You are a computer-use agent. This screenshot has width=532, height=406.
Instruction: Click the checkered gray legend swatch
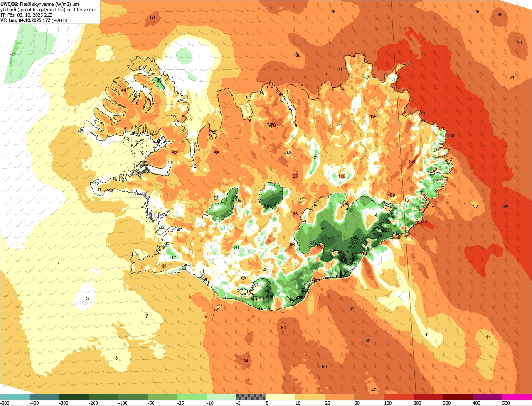pos(251,397)
